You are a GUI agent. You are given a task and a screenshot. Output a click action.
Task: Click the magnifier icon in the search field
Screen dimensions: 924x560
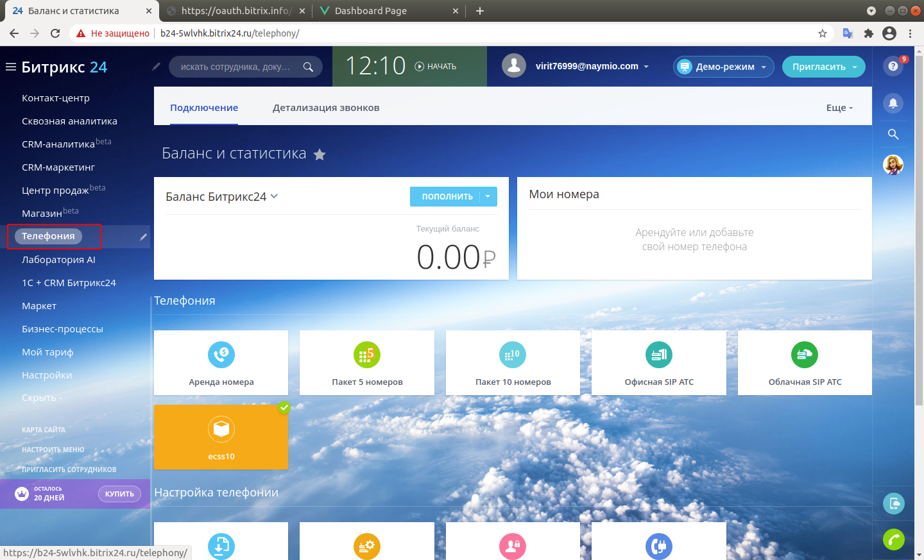(308, 67)
